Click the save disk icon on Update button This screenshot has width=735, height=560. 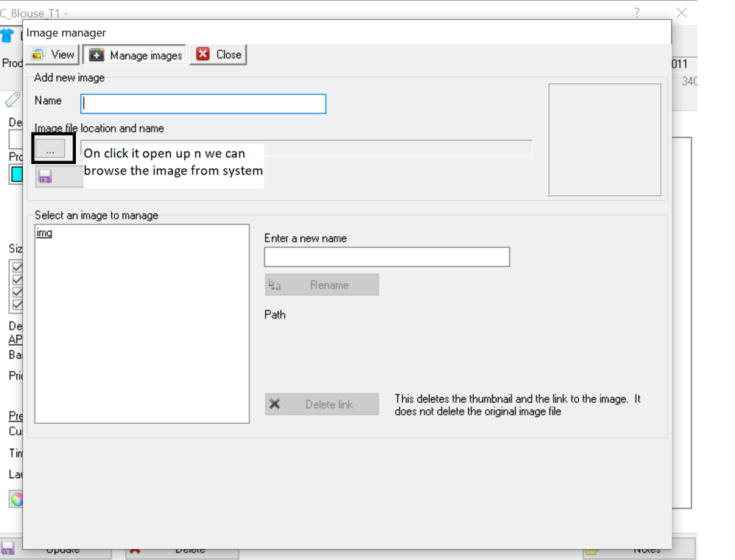point(7,548)
